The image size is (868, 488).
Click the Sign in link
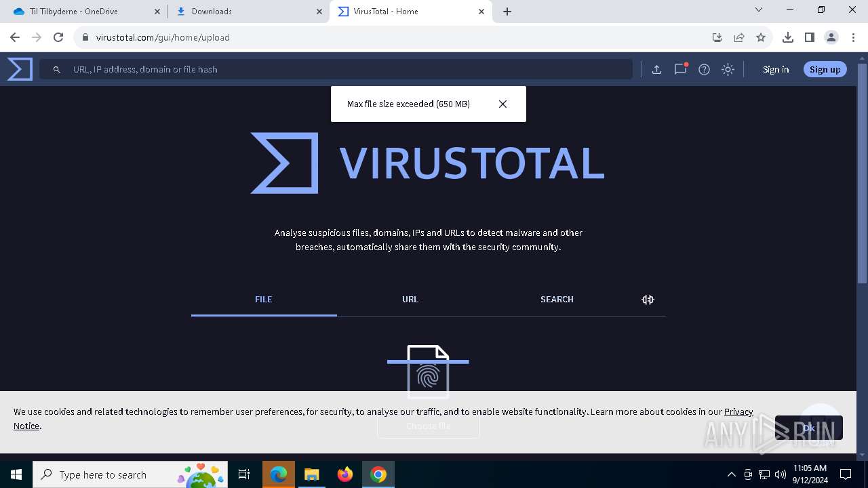coord(776,69)
